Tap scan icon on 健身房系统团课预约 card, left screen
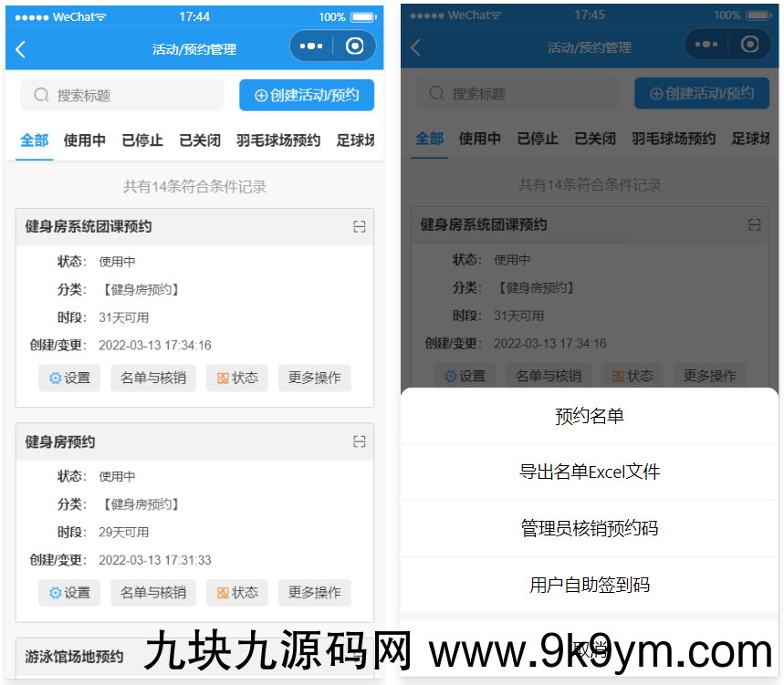The height and width of the screenshot is (685, 784). (359, 227)
